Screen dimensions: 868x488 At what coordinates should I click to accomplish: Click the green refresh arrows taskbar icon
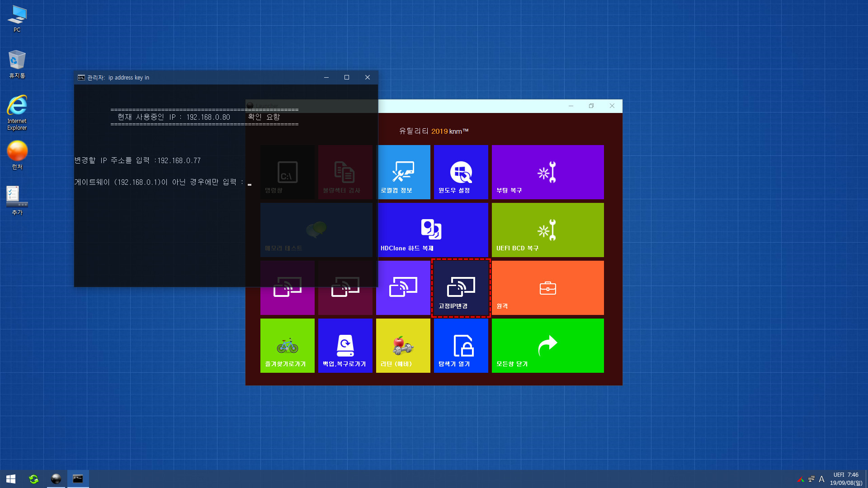click(x=34, y=479)
